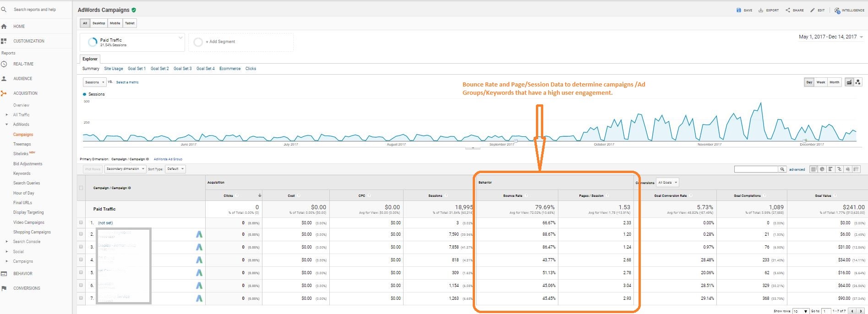This screenshot has width=868, height=314.
Task: Set chart granularity to Day
Action: click(x=809, y=82)
